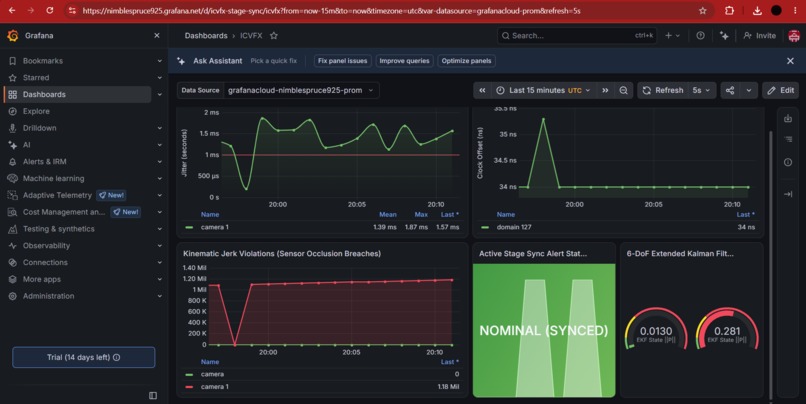Open the Last 15 minutes time picker
The height and width of the screenshot is (404, 806).
tap(544, 90)
